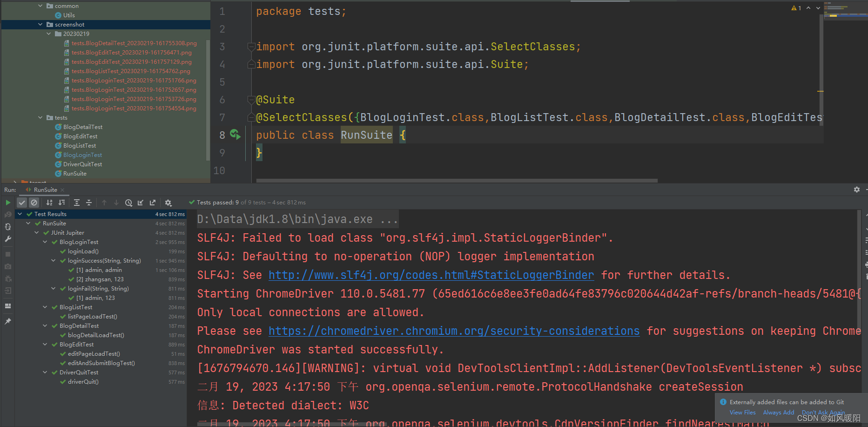This screenshot has width=868, height=427.
Task: Sort test results by duration
Action: (61, 203)
